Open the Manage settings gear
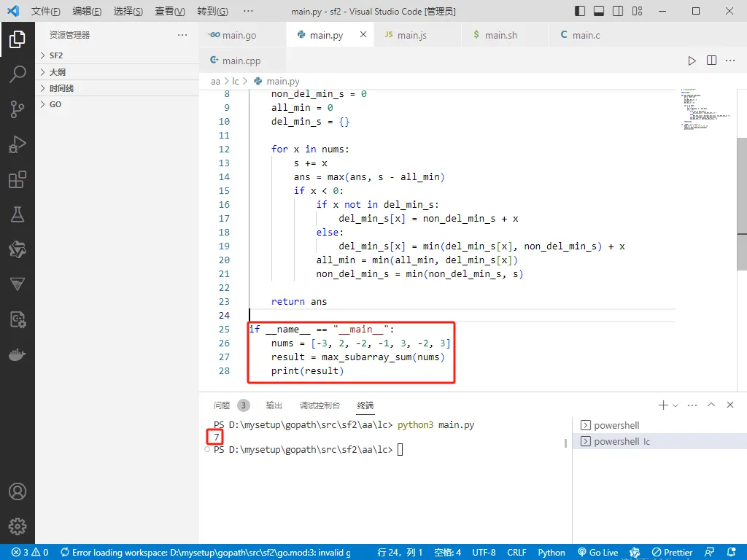This screenshot has height=560, width=747. (x=18, y=526)
